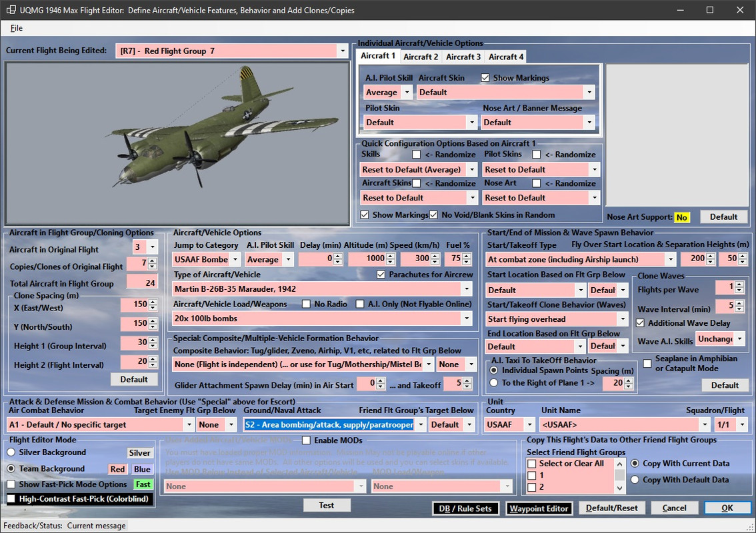Open Country USAAF dropdown
This screenshot has width=756, height=533.
529,424
